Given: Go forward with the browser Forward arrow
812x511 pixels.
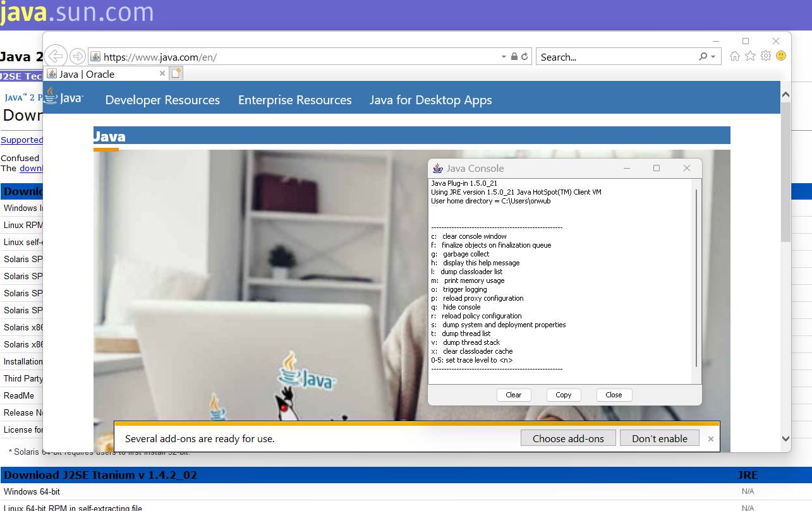Looking at the screenshot, I should pyautogui.click(x=77, y=56).
